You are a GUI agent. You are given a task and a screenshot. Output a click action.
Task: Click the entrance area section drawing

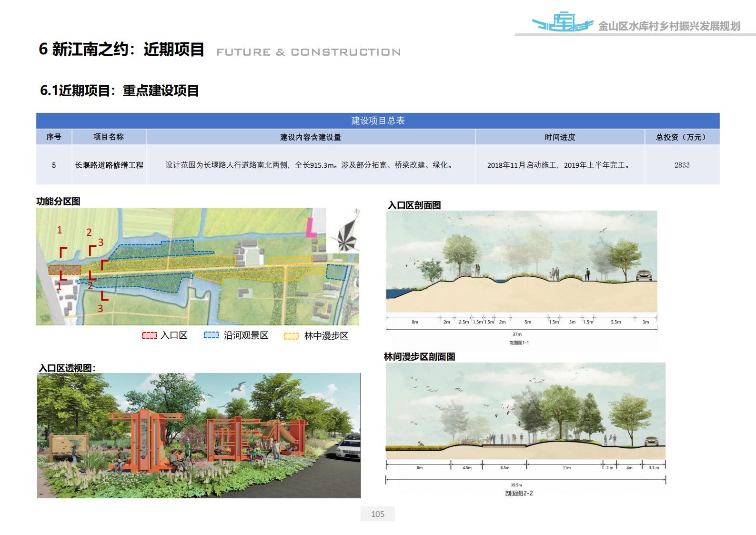click(x=522, y=262)
